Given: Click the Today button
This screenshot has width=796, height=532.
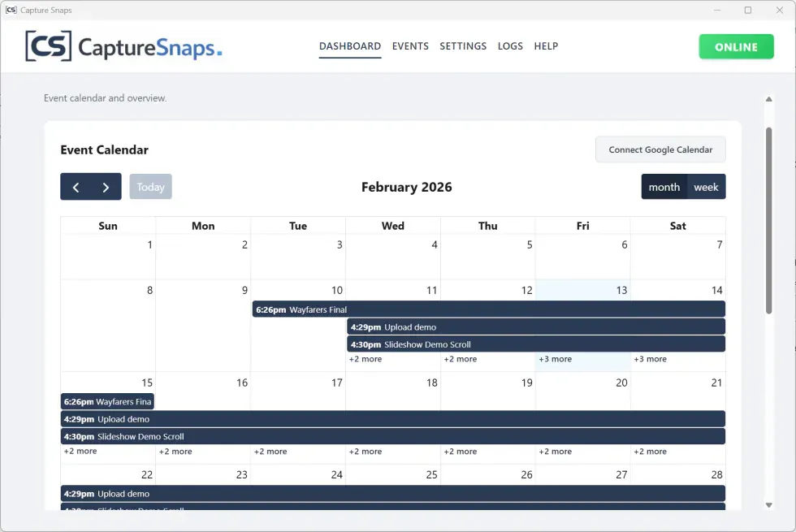Looking at the screenshot, I should click(x=151, y=187).
